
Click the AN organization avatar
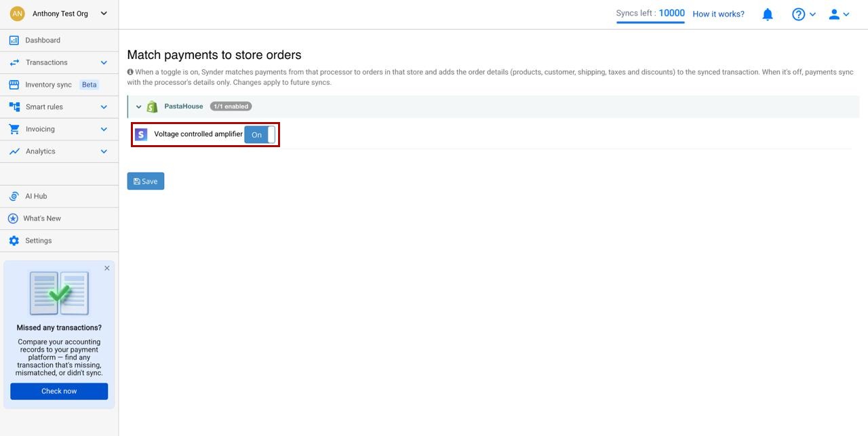[x=17, y=14]
